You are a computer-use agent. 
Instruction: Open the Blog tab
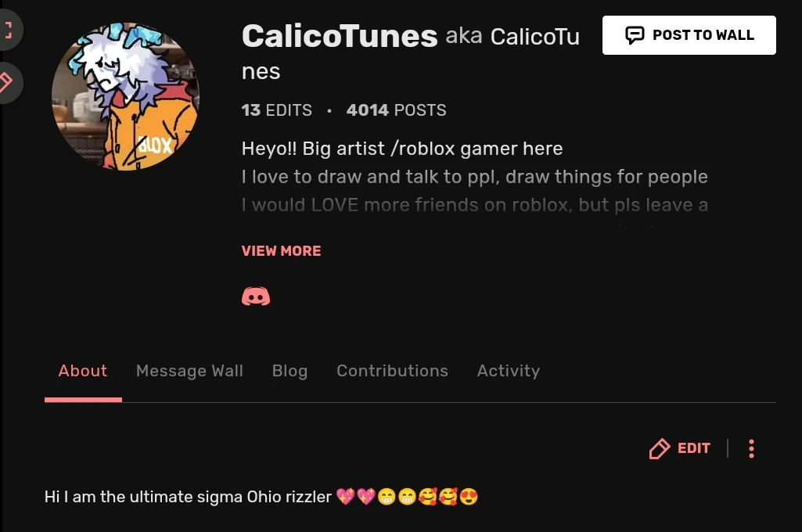pos(290,371)
